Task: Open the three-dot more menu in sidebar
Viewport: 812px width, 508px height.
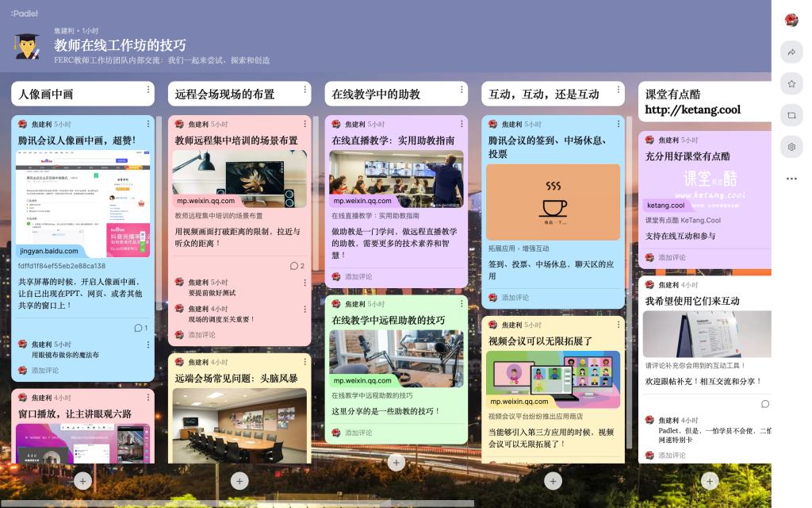Action: pos(791,179)
